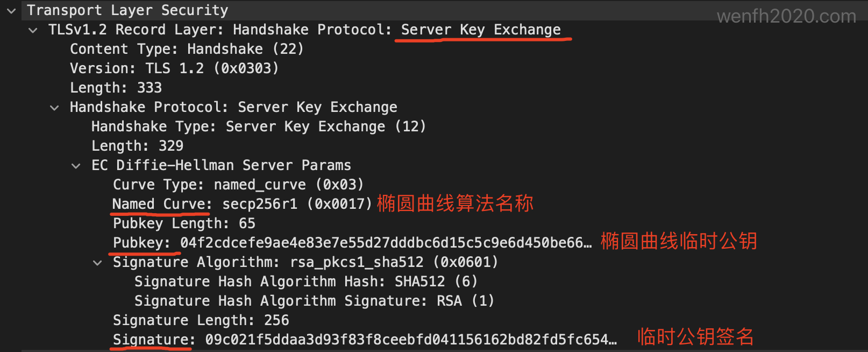
Task: Select the Content Type: Handshake (22) field
Action: (x=187, y=48)
